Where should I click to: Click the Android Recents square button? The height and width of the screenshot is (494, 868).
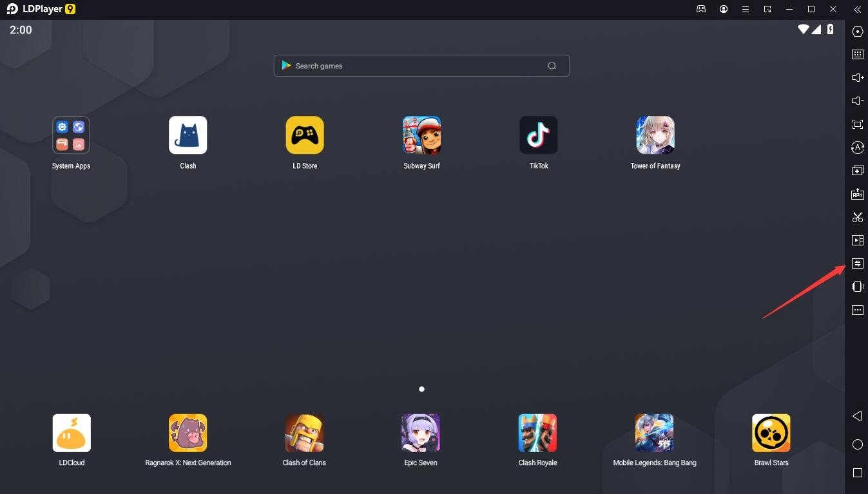coord(858,473)
